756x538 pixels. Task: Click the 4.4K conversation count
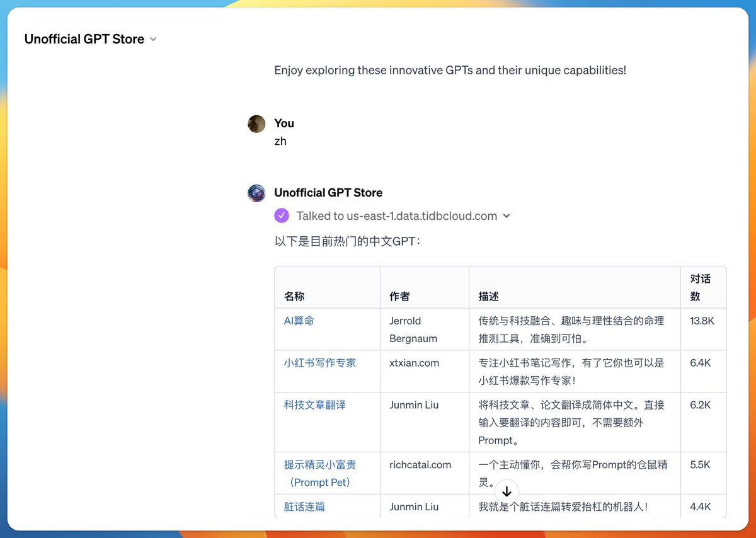click(700, 507)
